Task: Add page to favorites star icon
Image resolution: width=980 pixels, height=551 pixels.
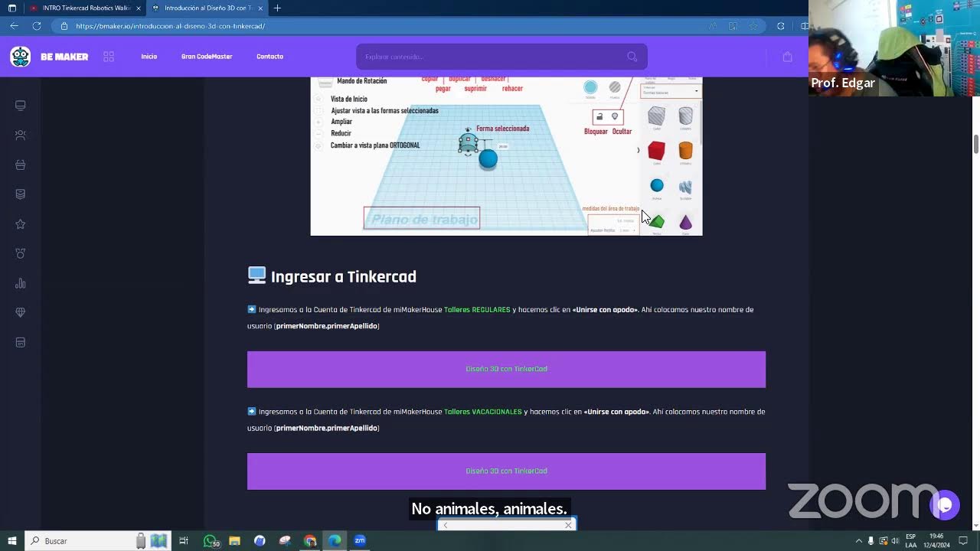Action: [753, 26]
